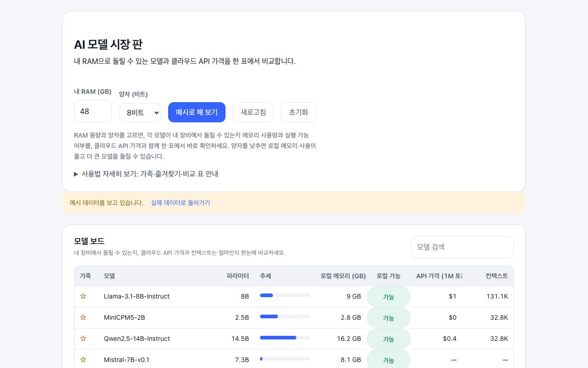Image resolution: width=588 pixels, height=368 pixels.
Task: Star the Qwen2.5-14B-Instruct row
Action: [x=83, y=339]
